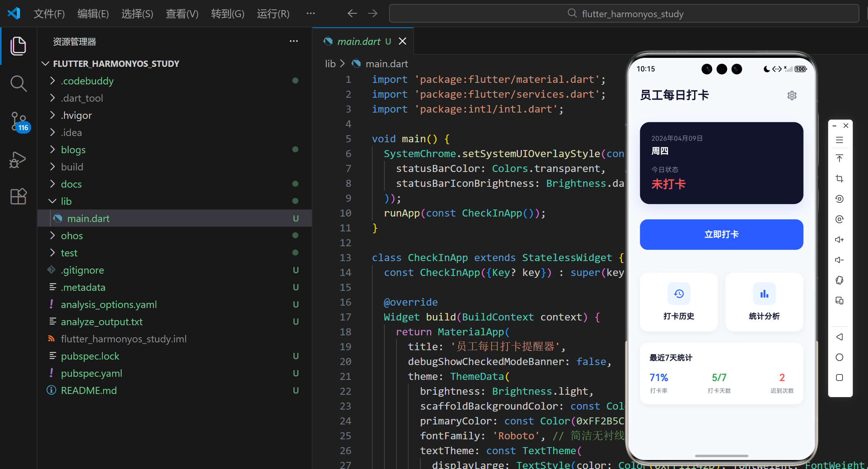Open README.md in the explorer
Screen dimensions: 868x469
175,390
